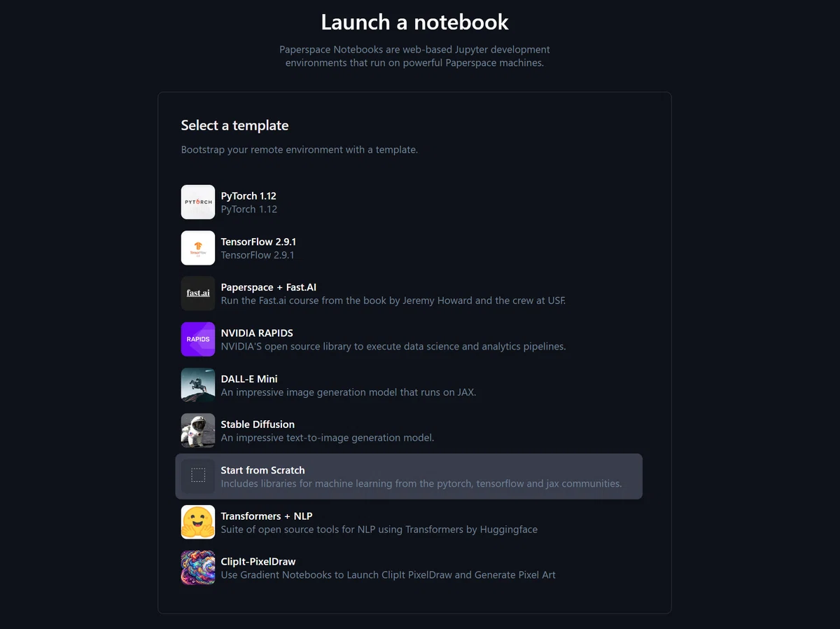Click the fast.ai logo icon

(198, 293)
